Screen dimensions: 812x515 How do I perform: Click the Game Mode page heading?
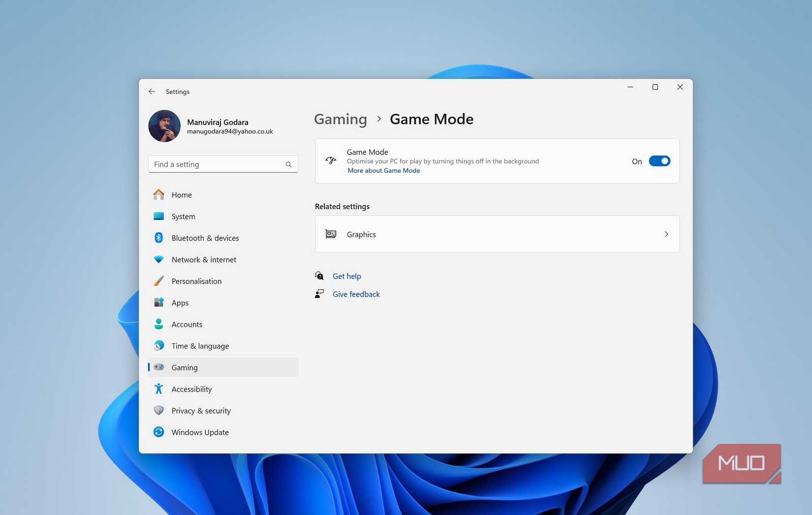coord(432,119)
